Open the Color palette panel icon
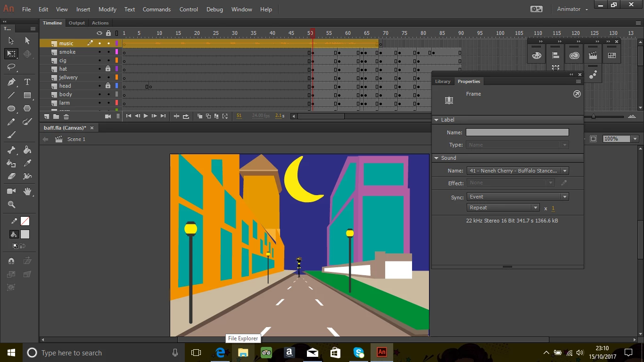The width and height of the screenshot is (644, 362). (537, 56)
